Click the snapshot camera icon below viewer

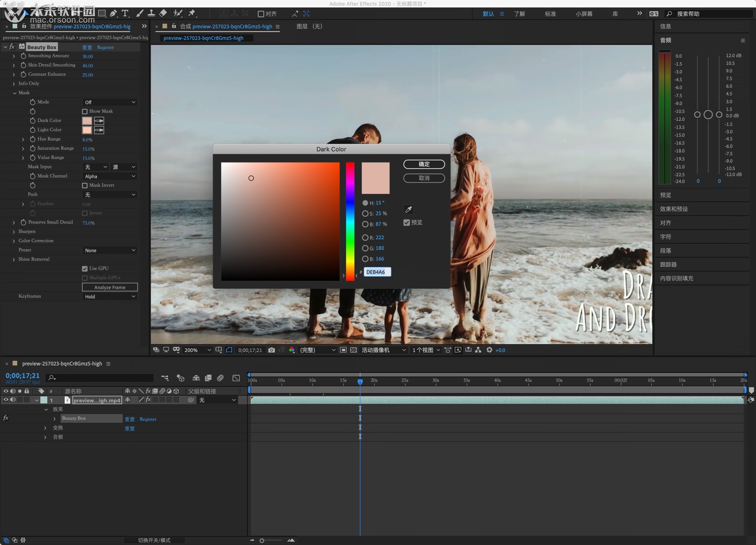click(x=272, y=350)
